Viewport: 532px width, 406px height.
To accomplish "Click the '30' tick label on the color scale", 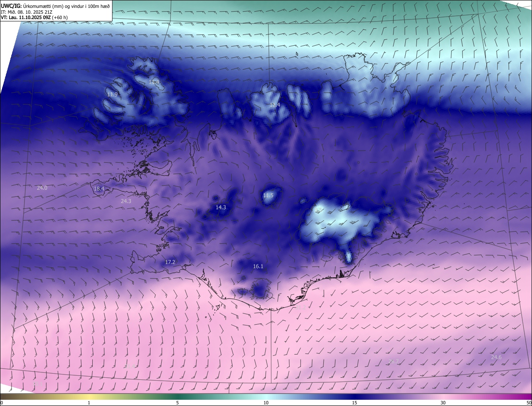I will [443, 403].
